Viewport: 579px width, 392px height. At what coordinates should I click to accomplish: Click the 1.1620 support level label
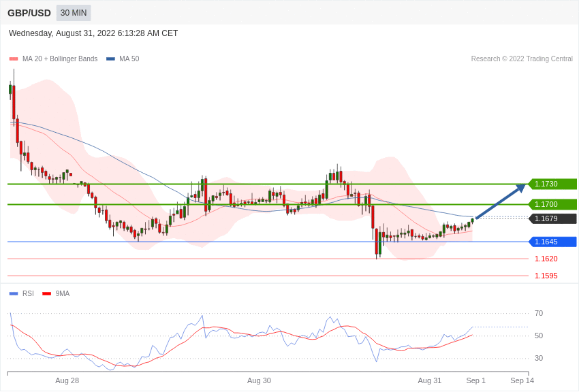pos(546,259)
